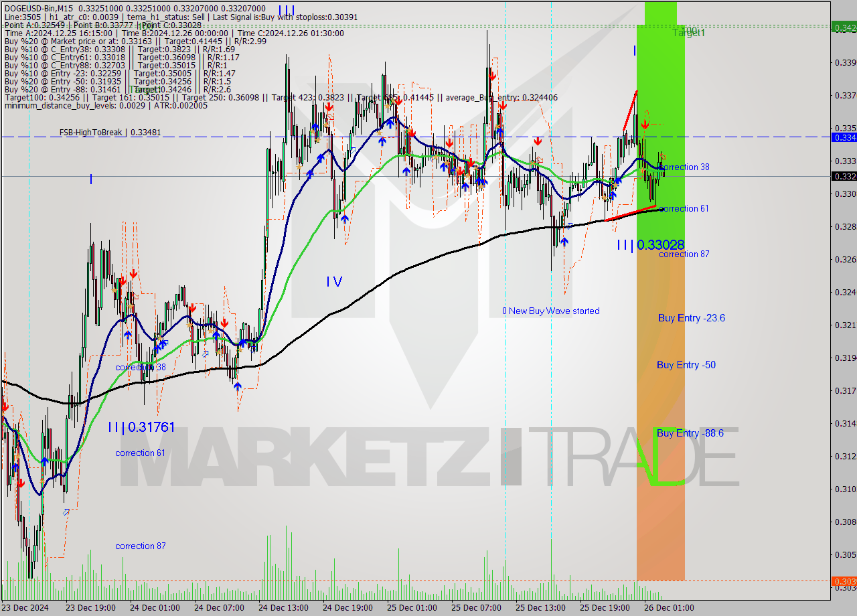Click 'correction 61' label below 'I I | 0.31761'
Image resolution: width=857 pixels, height=616 pixels.
[140, 453]
